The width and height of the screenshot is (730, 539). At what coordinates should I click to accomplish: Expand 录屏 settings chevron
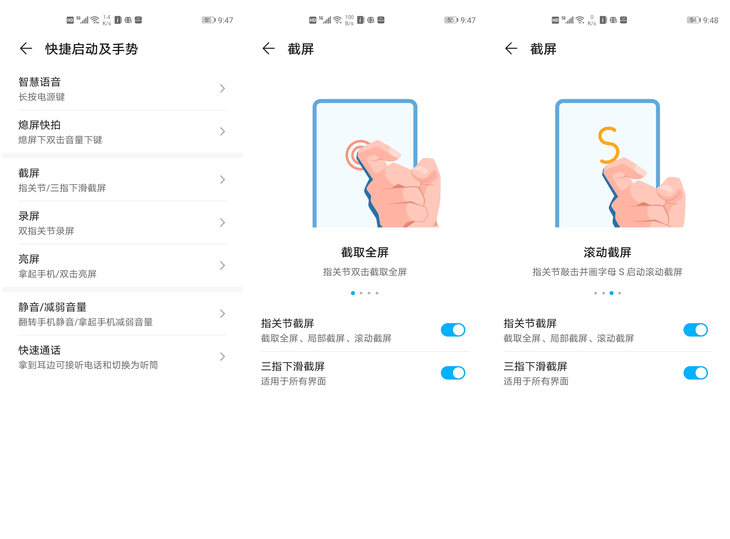coord(223,222)
